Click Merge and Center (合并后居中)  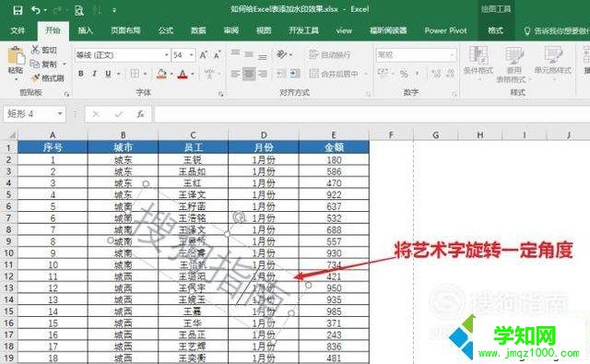[x=334, y=74]
